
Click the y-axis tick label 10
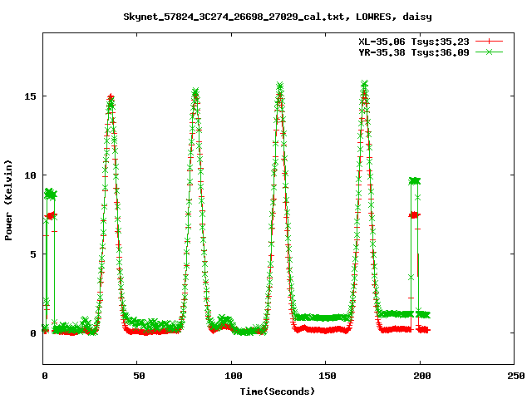click(x=30, y=175)
